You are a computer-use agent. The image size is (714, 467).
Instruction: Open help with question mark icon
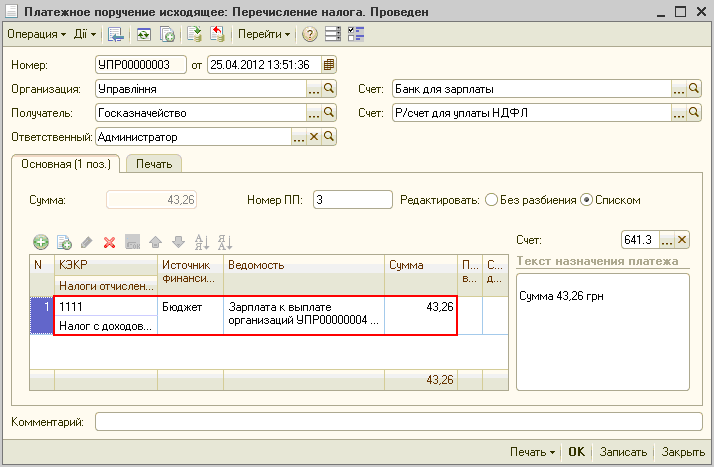(x=310, y=34)
